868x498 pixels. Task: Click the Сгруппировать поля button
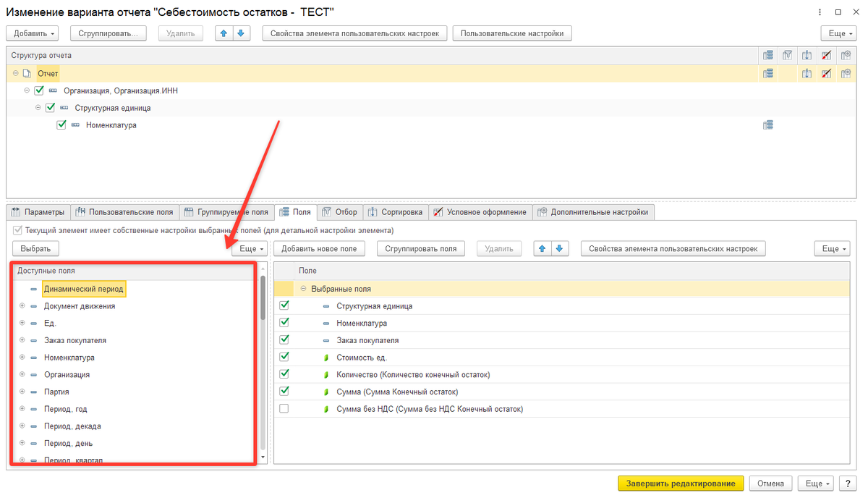(421, 248)
